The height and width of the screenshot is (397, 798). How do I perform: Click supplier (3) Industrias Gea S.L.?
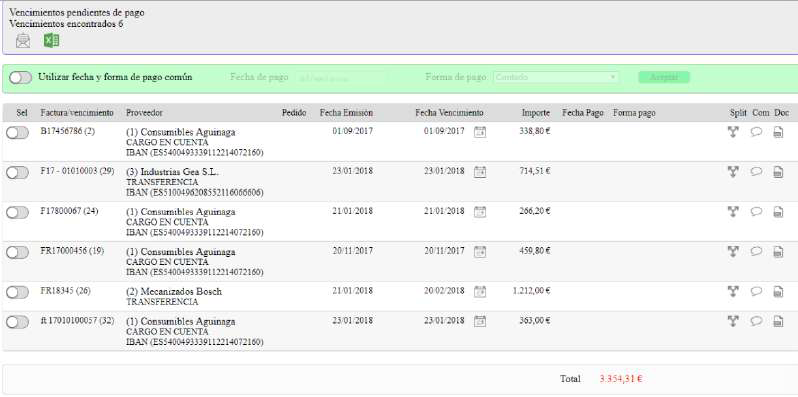pos(172,172)
